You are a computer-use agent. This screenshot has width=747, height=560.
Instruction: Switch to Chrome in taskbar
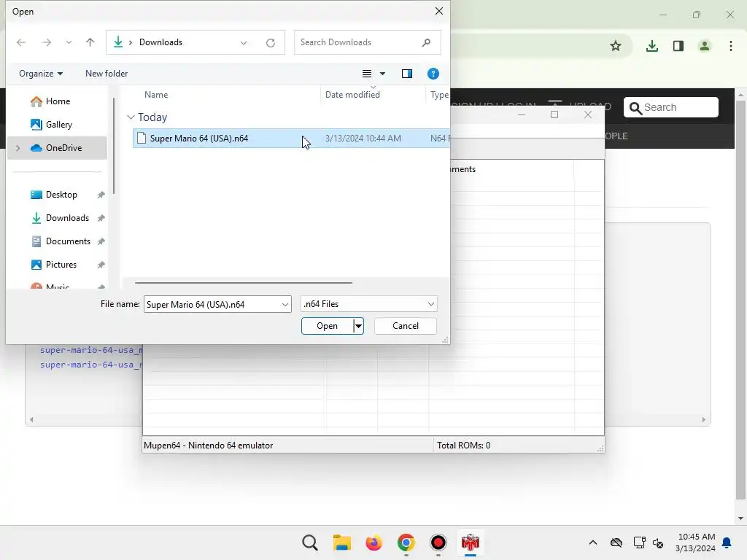point(406,542)
